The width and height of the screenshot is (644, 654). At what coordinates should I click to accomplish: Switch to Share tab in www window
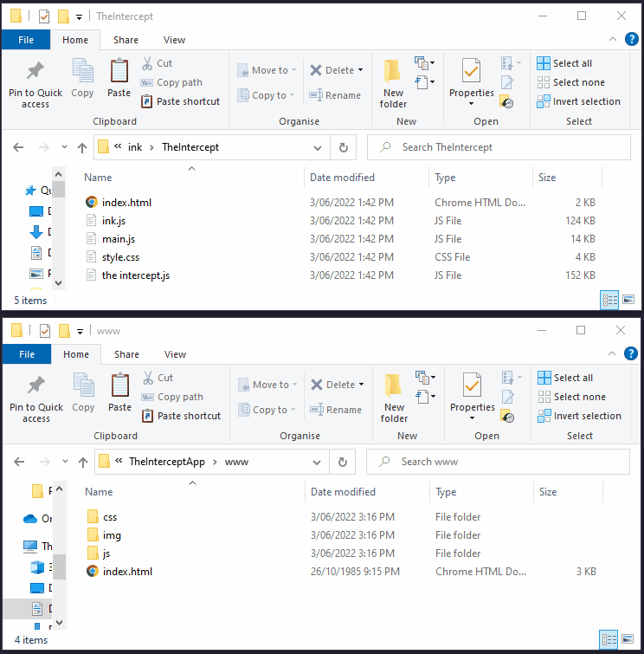tap(126, 354)
